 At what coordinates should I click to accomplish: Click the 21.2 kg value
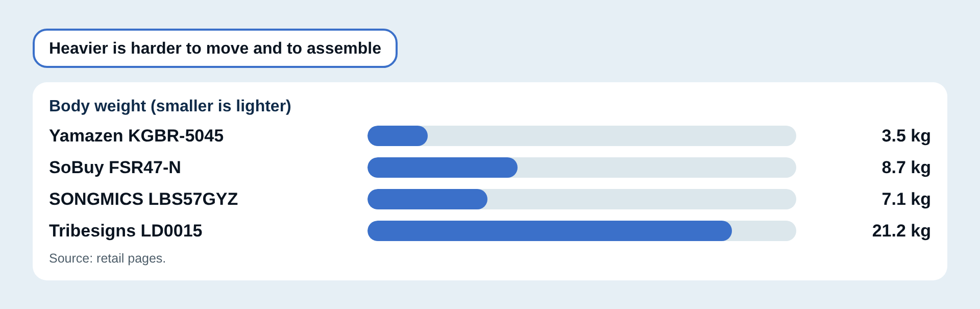(x=901, y=231)
